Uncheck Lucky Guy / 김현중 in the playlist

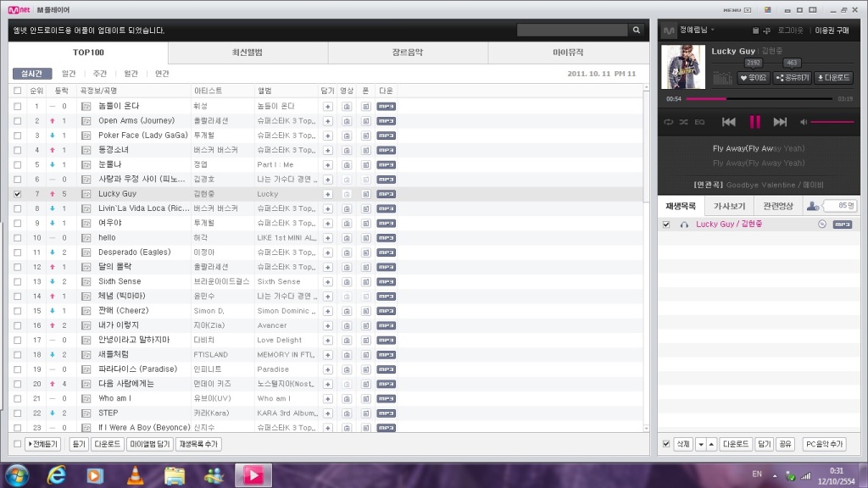666,225
